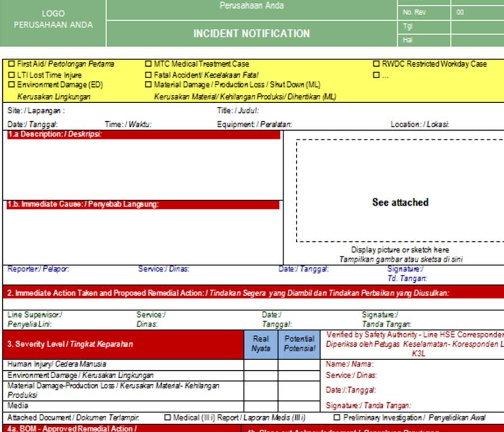Click the Equipment / Peralatan field
This screenshot has height=432, width=504.
pyautogui.click(x=254, y=125)
